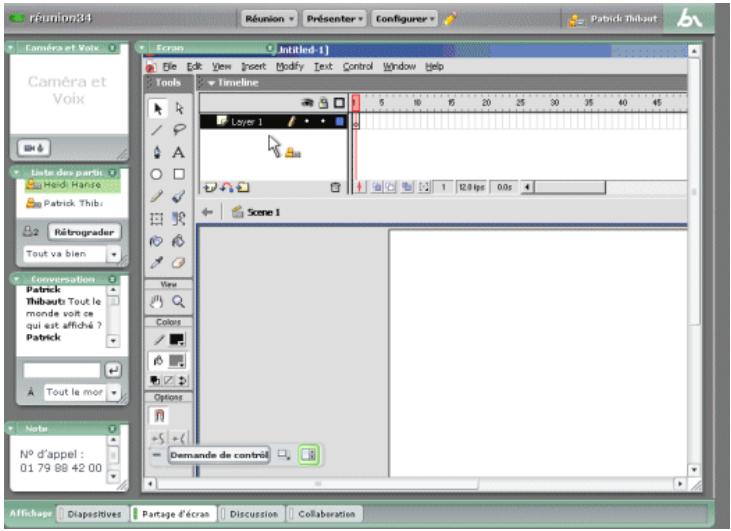Select the Arrow selection tool
The height and width of the screenshot is (531, 731).
(158, 109)
